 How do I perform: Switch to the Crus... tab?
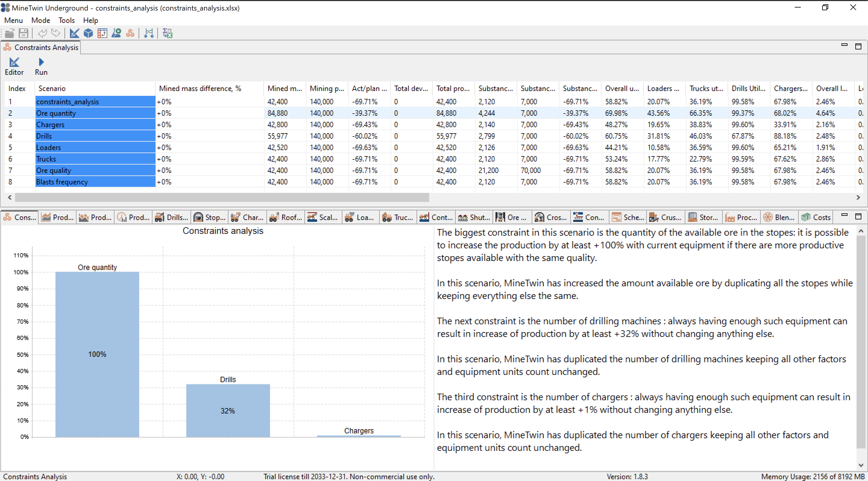click(x=666, y=217)
